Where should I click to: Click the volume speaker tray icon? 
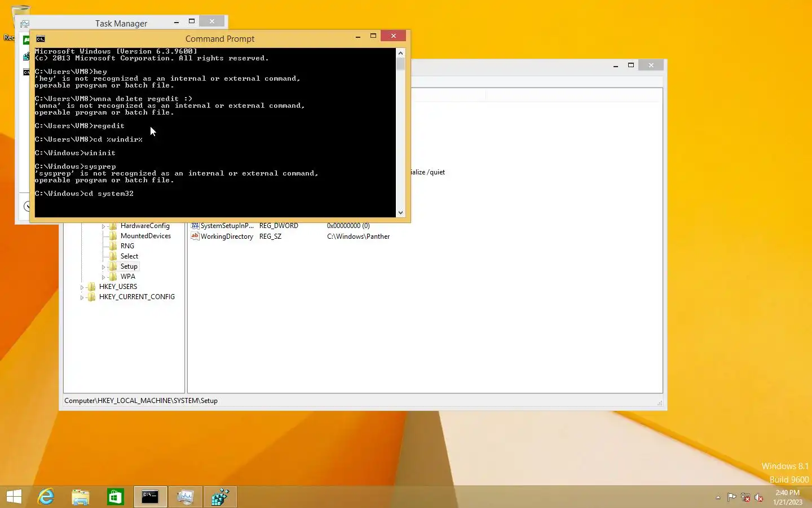coord(759,497)
